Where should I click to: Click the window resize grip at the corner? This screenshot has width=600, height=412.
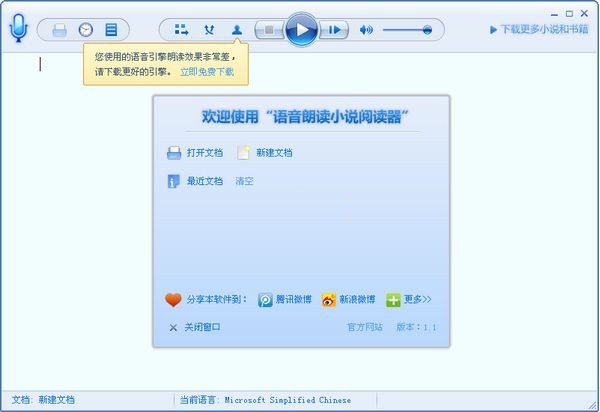[x=593, y=404]
